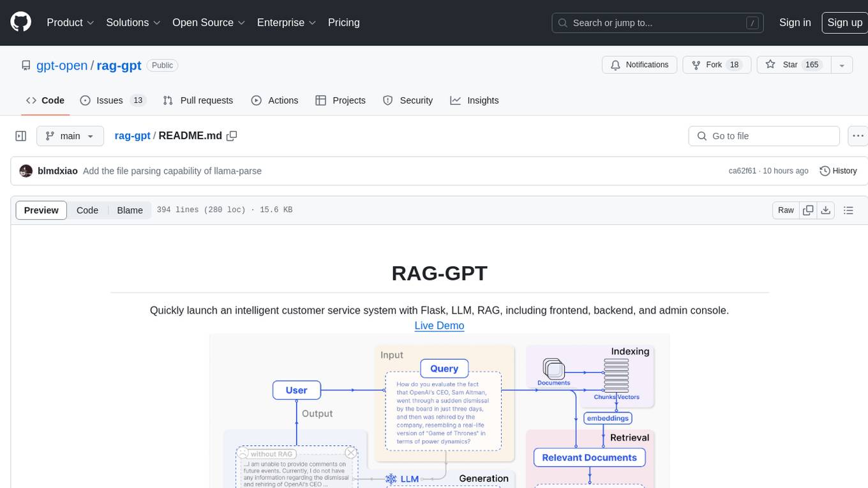Switch to the Security tab
This screenshot has width=868, height=488.
click(x=408, y=100)
